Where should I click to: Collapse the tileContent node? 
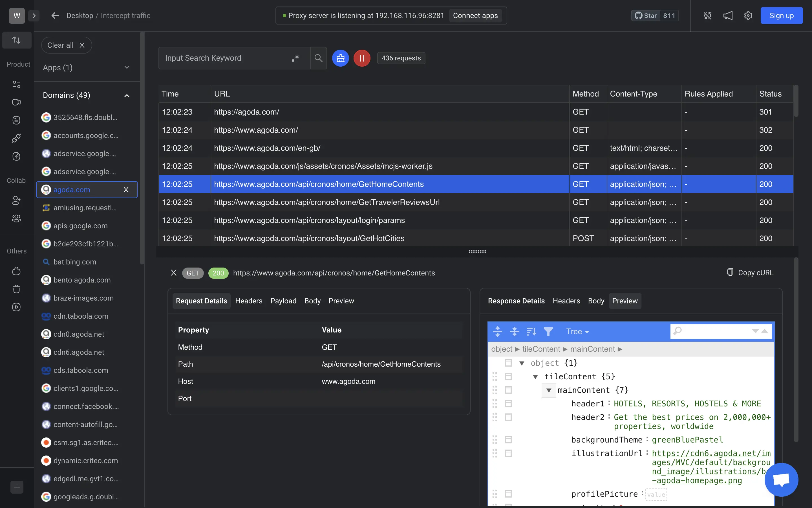[x=535, y=377]
